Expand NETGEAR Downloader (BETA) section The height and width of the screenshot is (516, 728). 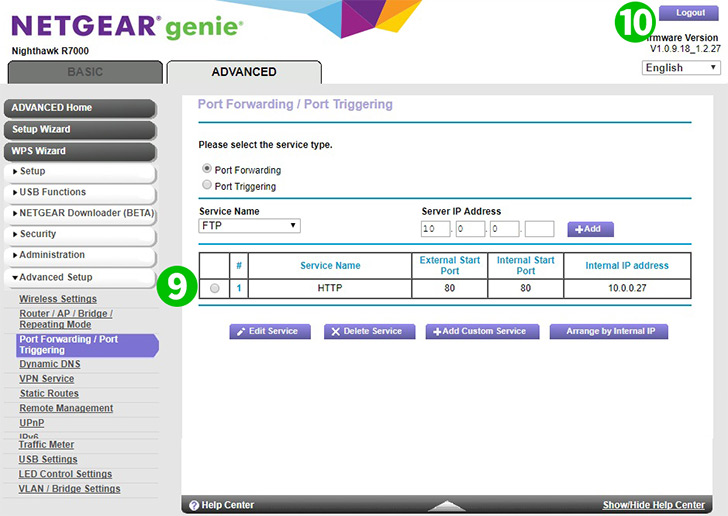click(x=79, y=213)
